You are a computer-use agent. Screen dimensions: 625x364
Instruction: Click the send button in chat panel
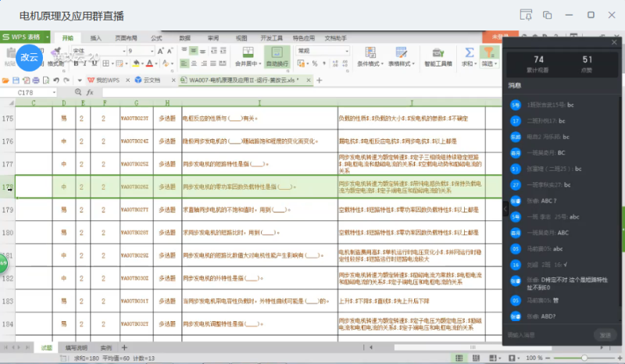pos(605,335)
